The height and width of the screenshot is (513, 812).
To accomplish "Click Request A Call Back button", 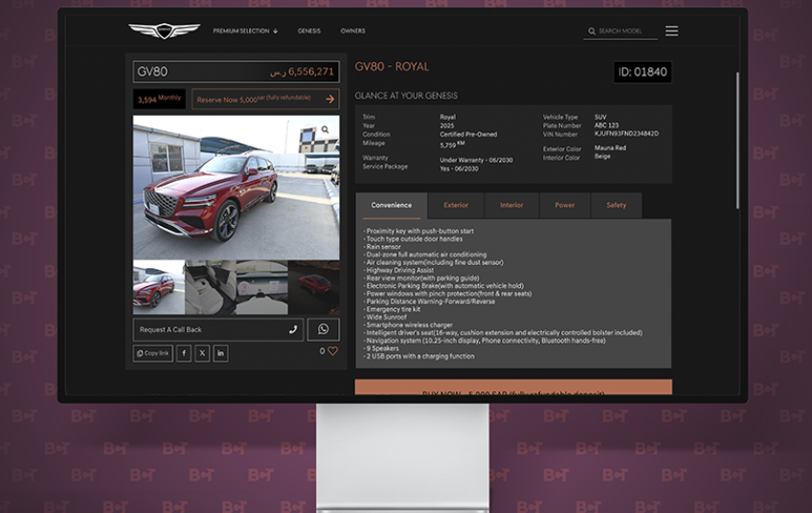I will point(218,330).
